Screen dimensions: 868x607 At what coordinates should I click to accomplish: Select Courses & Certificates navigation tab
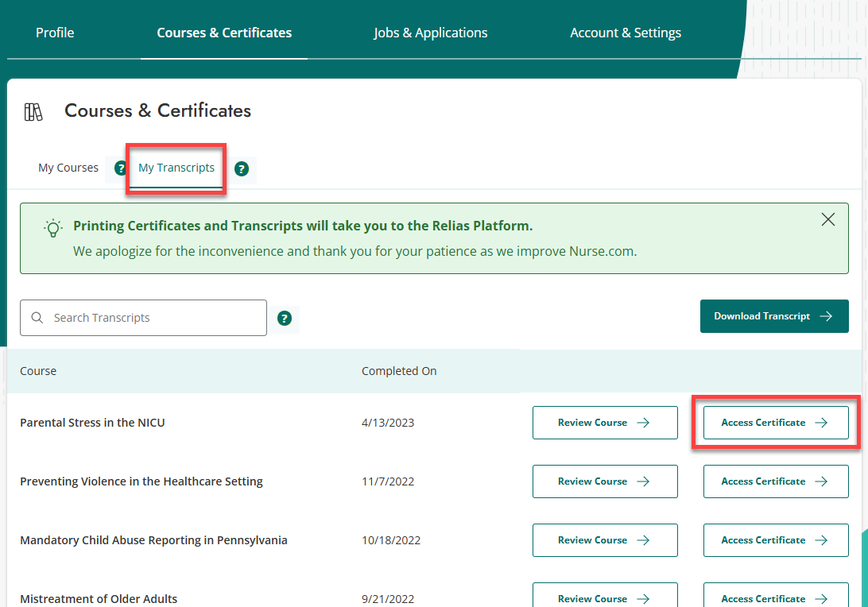pyautogui.click(x=224, y=33)
